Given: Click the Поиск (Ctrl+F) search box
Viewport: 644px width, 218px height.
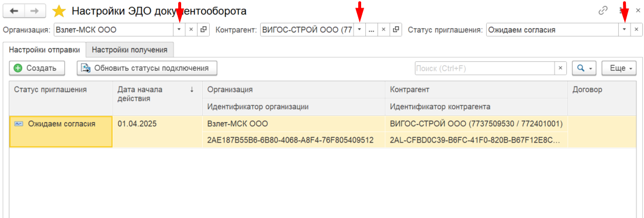Looking at the screenshot, I should [484, 68].
